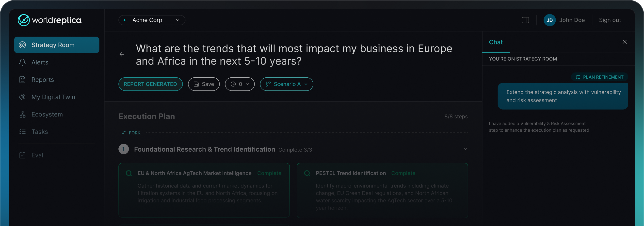Viewport: 644px width, 226px height.
Task: Go back using the left arrow
Action: coord(122,54)
